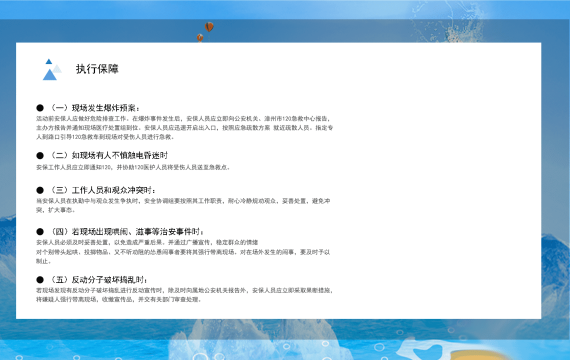Click the line "突，扩大事态。"
Viewport: 570px width, 360px height.
(55, 210)
